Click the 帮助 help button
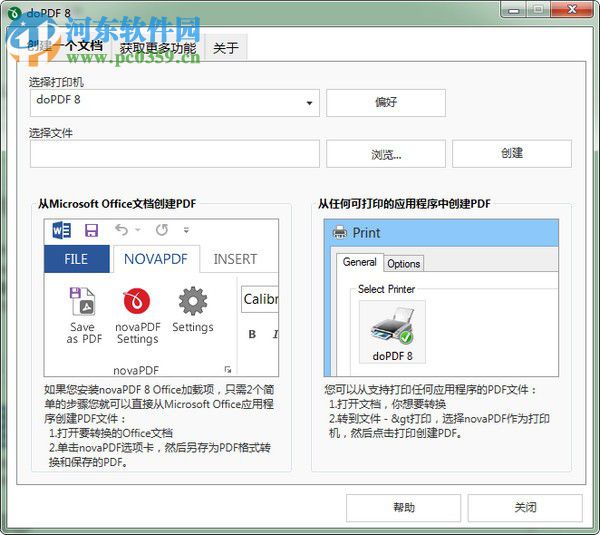This screenshot has width=600, height=535. tap(404, 508)
